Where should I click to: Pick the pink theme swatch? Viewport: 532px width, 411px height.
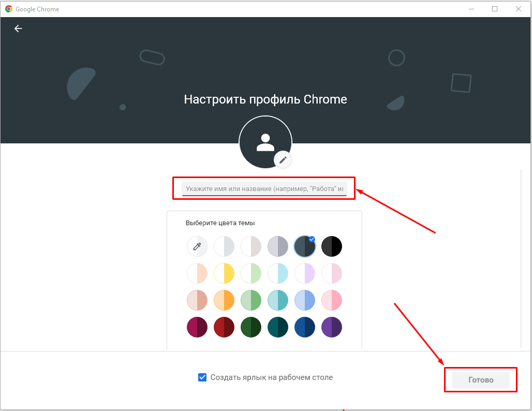[332, 300]
